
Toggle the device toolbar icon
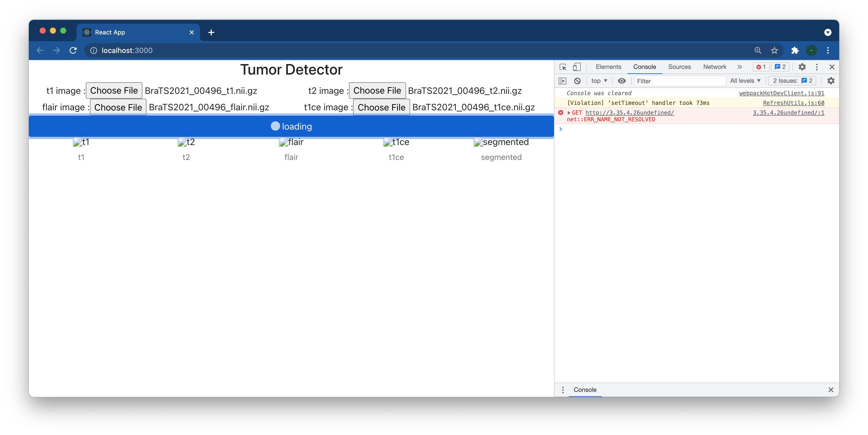point(577,67)
